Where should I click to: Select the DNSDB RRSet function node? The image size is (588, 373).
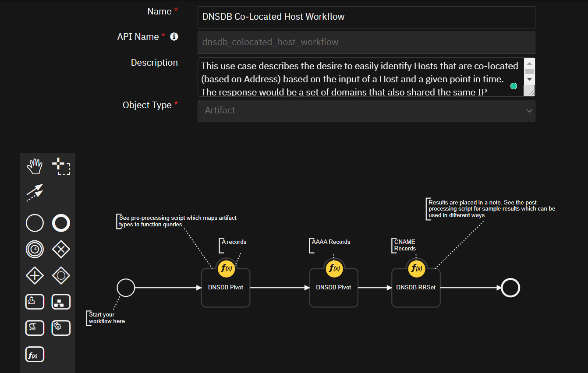pos(416,288)
